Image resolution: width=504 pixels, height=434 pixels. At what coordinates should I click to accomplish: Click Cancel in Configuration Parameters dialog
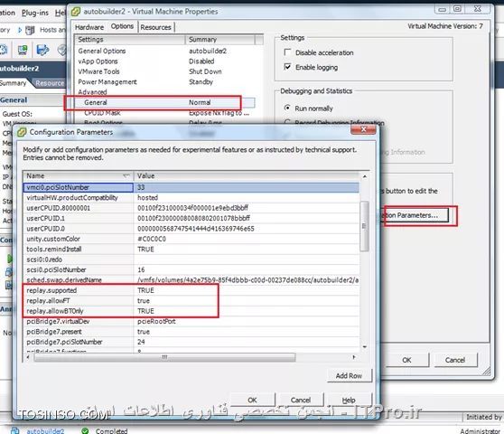coord(300,400)
